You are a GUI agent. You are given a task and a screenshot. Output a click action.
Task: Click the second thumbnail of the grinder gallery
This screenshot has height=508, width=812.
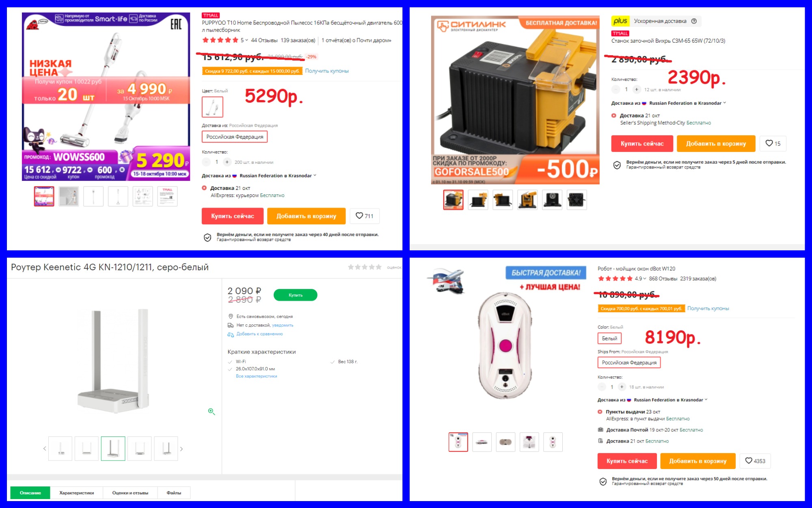pos(478,200)
